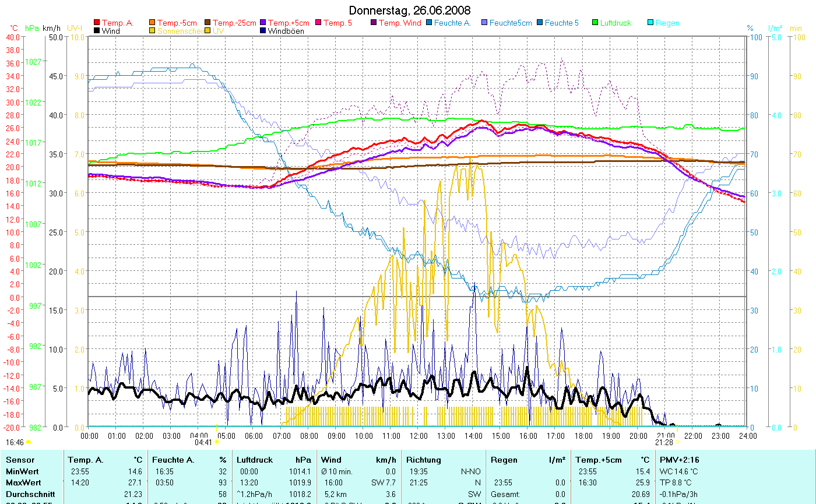Viewport: 816px width, 504px height.
Task: Click the purple Temp.+5cm legend square
Action: (263, 23)
